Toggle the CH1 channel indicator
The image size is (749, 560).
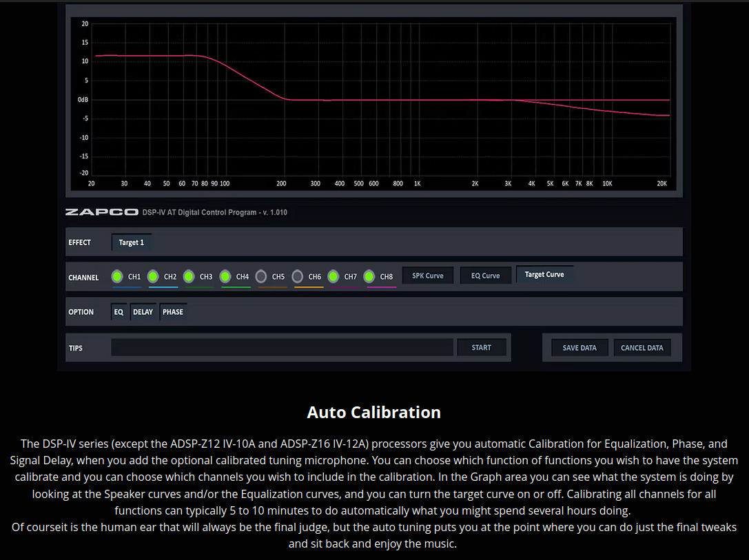point(117,276)
